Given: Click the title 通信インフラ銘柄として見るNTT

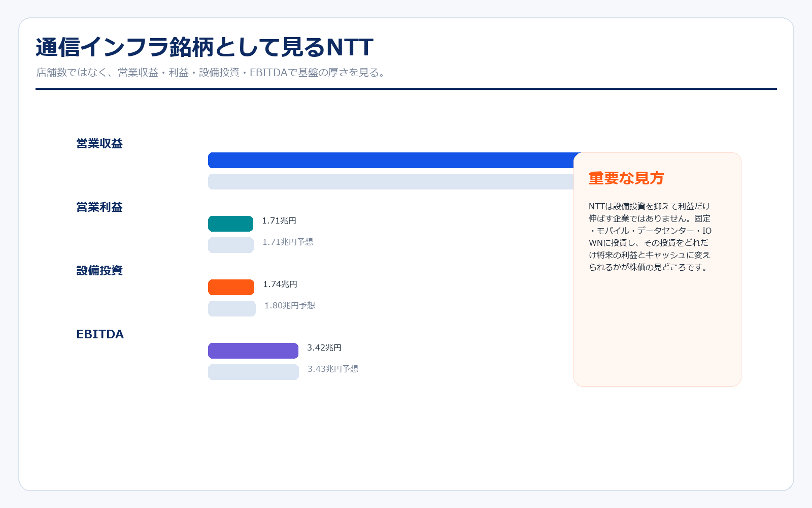Looking at the screenshot, I should [x=205, y=47].
